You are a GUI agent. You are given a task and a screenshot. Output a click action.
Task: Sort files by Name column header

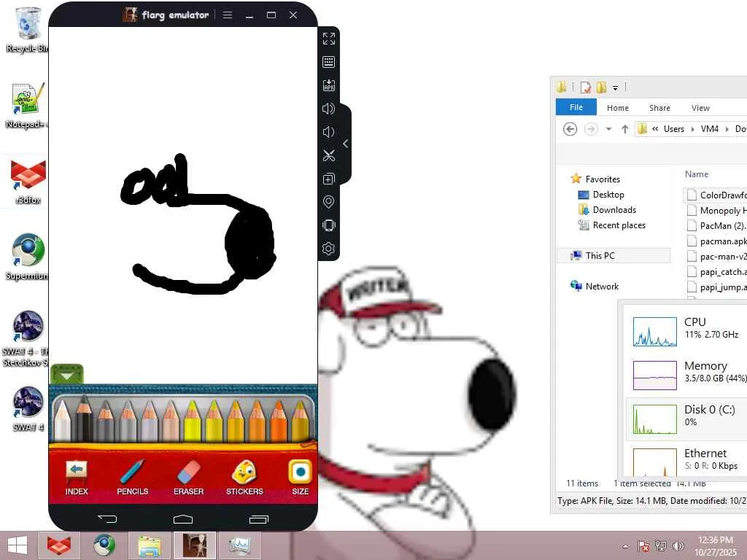697,174
